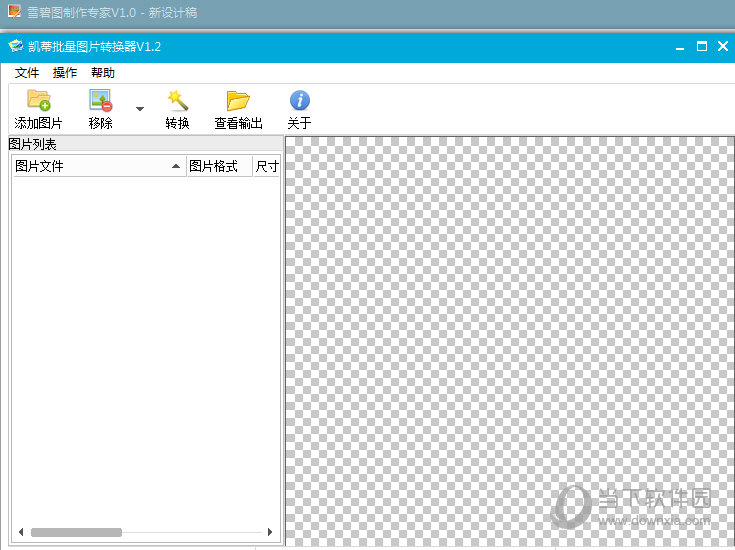The width and height of the screenshot is (735, 550).
Task: Click the 图片列表 panel label
Action: click(32, 144)
